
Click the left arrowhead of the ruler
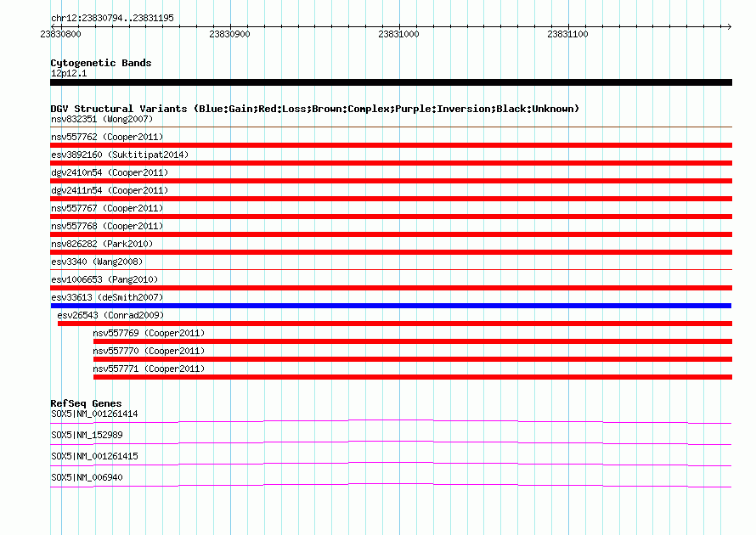pos(53,26)
